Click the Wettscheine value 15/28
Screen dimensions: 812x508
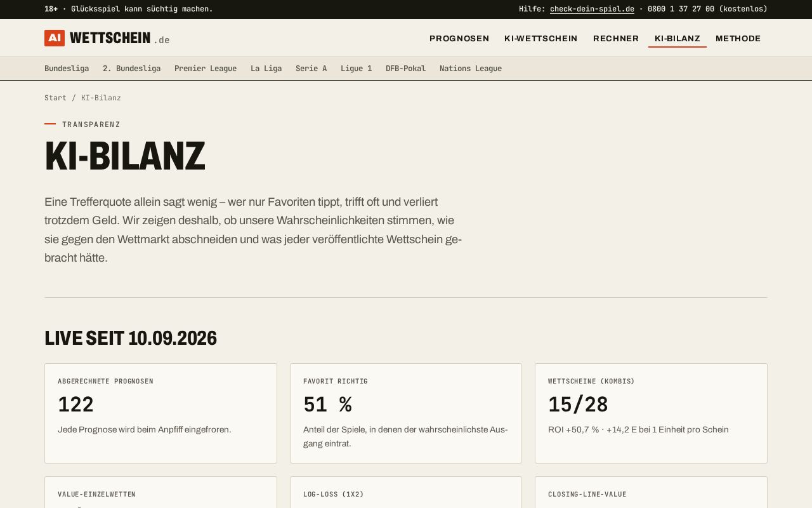[x=578, y=404]
